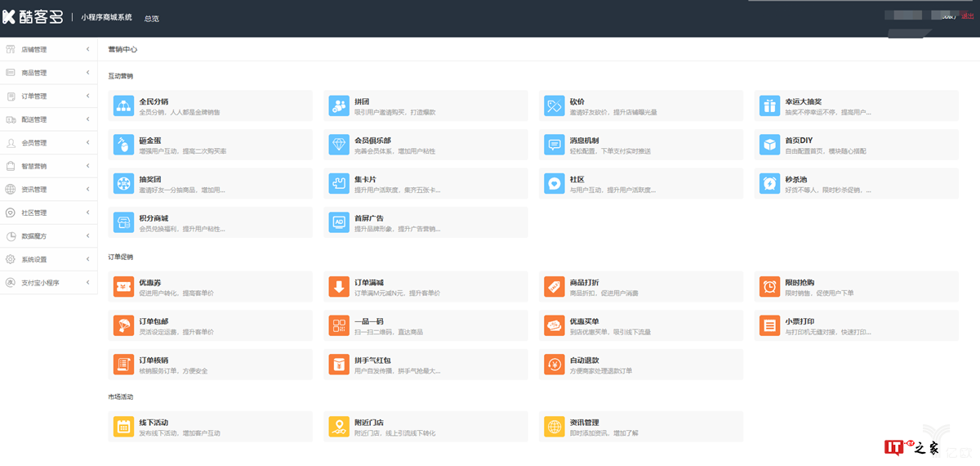Expand the 系统设置 sidebar chevron
980x466 pixels.
pyautogui.click(x=87, y=259)
